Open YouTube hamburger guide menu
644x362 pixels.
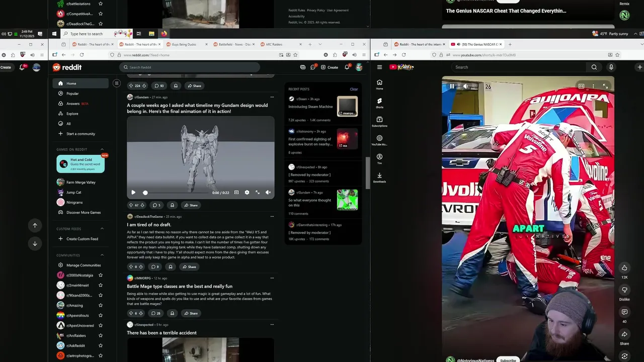379,67
